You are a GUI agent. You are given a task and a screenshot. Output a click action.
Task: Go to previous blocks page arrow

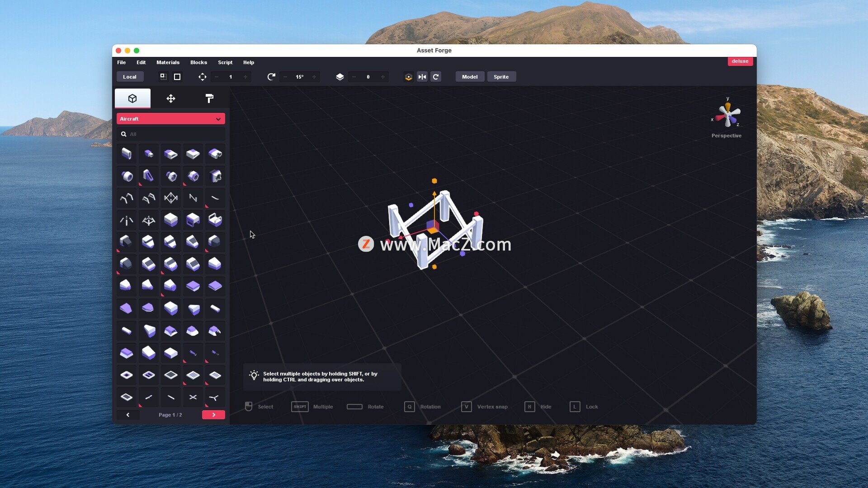tap(128, 415)
